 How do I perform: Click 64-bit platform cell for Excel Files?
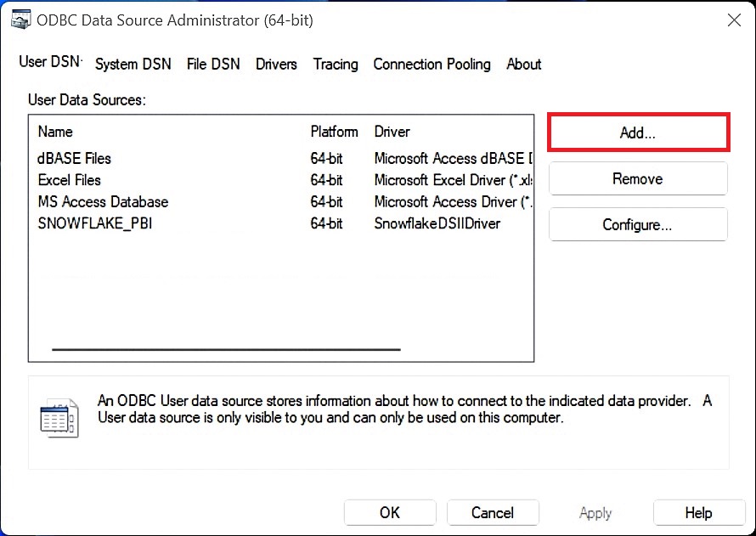(326, 180)
